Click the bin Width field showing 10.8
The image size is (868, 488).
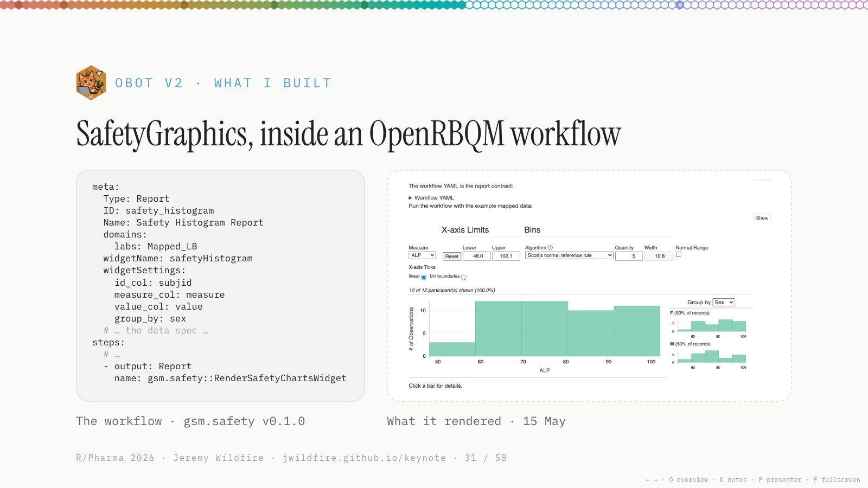tap(658, 256)
